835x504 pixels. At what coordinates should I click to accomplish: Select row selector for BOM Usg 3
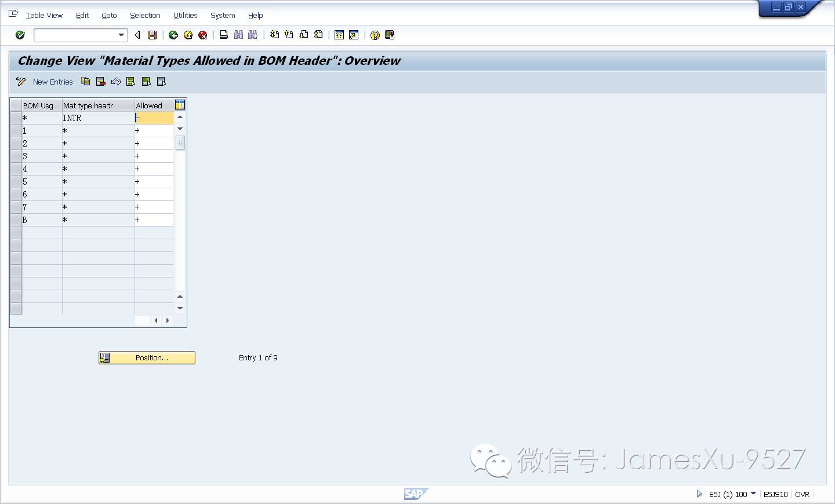click(x=16, y=156)
